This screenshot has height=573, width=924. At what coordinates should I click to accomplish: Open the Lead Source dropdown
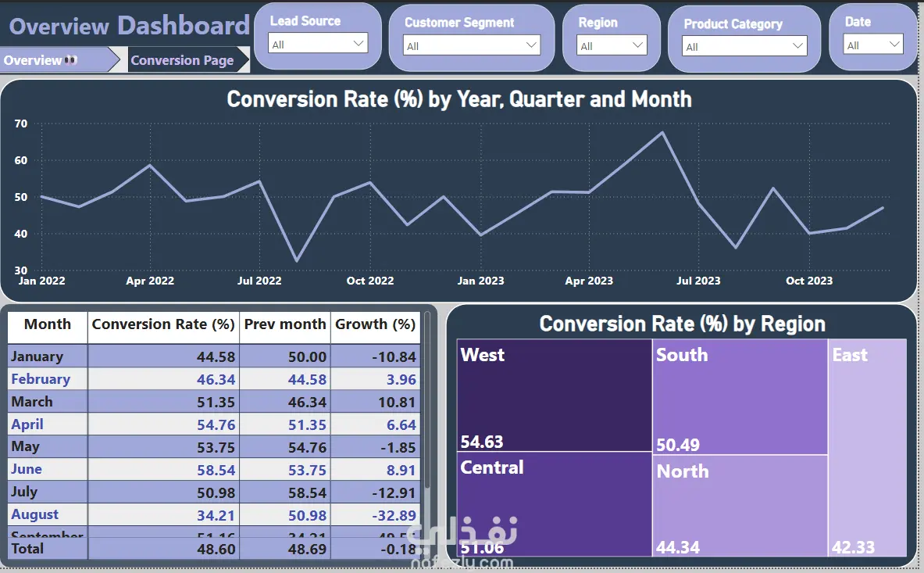pos(318,43)
